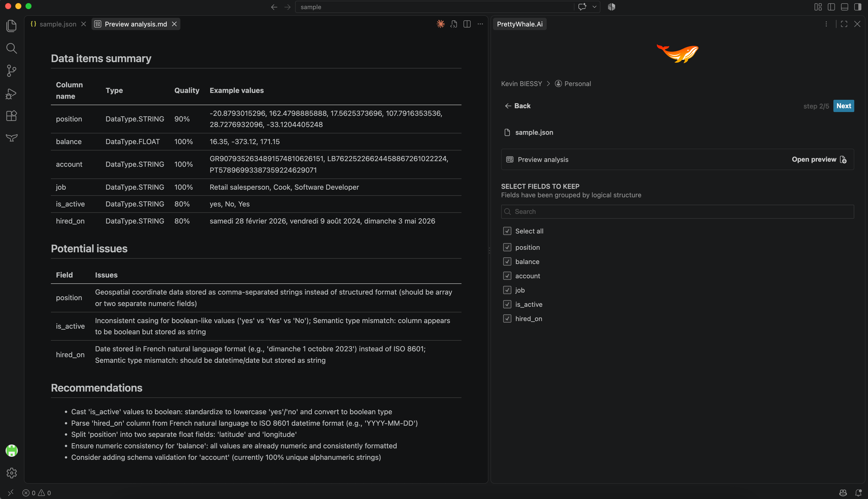Open Extensions view in activity bar
The image size is (868, 499).
point(12,116)
